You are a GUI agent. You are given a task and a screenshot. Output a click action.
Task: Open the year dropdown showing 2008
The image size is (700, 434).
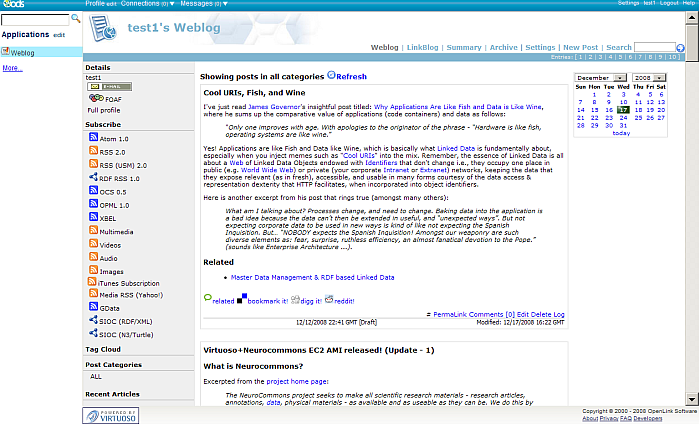(x=643, y=77)
